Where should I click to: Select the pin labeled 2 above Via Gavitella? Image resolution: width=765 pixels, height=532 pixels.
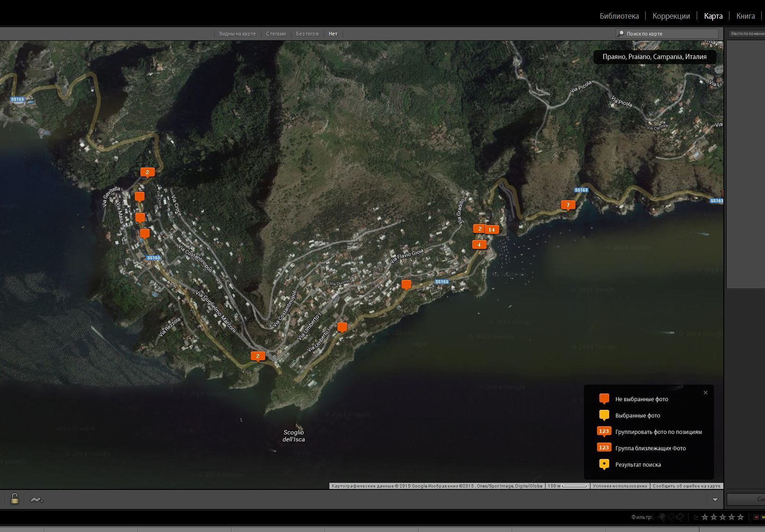147,173
